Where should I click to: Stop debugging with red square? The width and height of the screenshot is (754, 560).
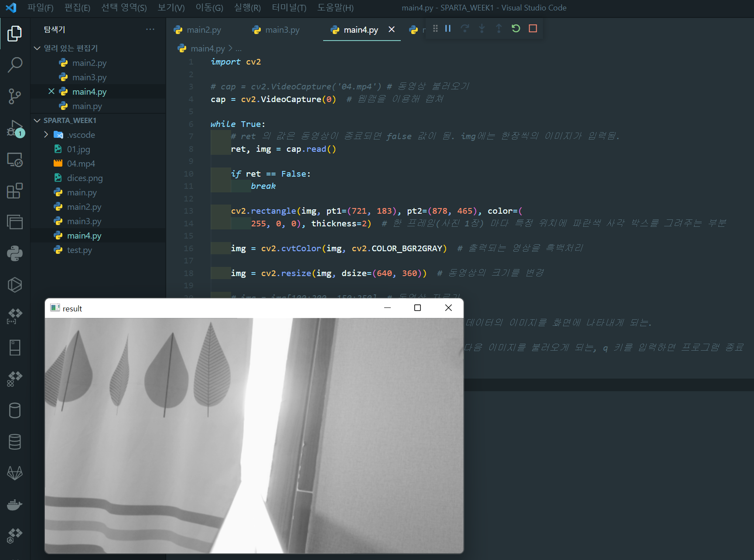coord(533,28)
